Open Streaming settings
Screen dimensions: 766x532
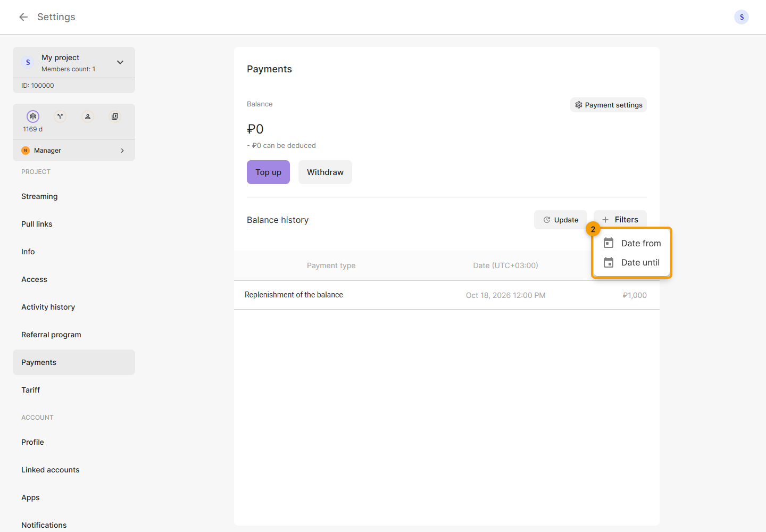tap(74, 196)
